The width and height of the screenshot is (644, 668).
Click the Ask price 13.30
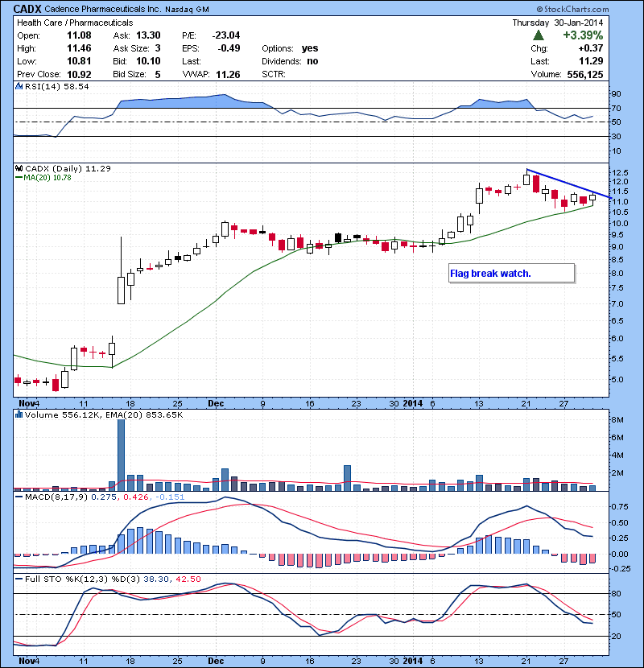[148, 35]
